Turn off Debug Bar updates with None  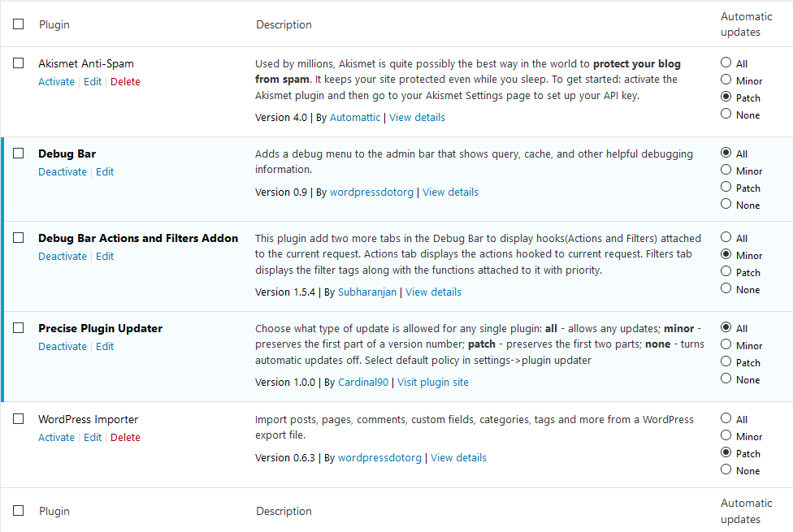click(x=726, y=204)
